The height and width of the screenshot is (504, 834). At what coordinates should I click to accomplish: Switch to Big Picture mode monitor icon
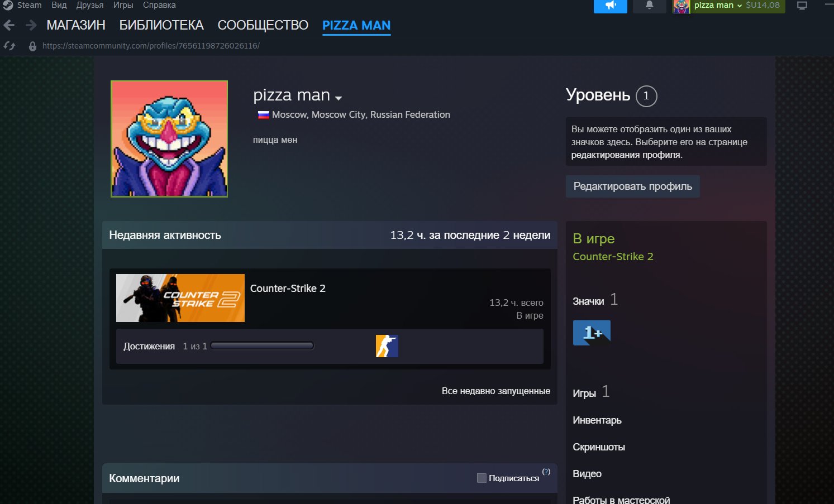coord(802,6)
